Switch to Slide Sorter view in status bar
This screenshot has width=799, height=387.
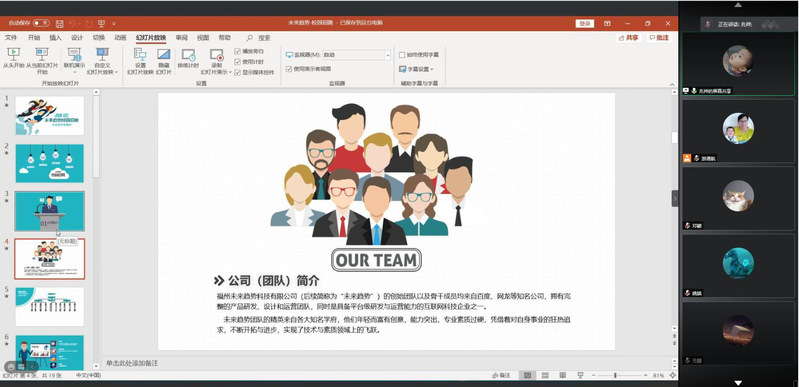545,375
